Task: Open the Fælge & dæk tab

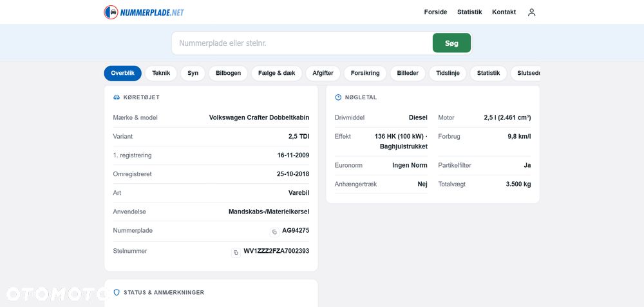Action: (277, 74)
